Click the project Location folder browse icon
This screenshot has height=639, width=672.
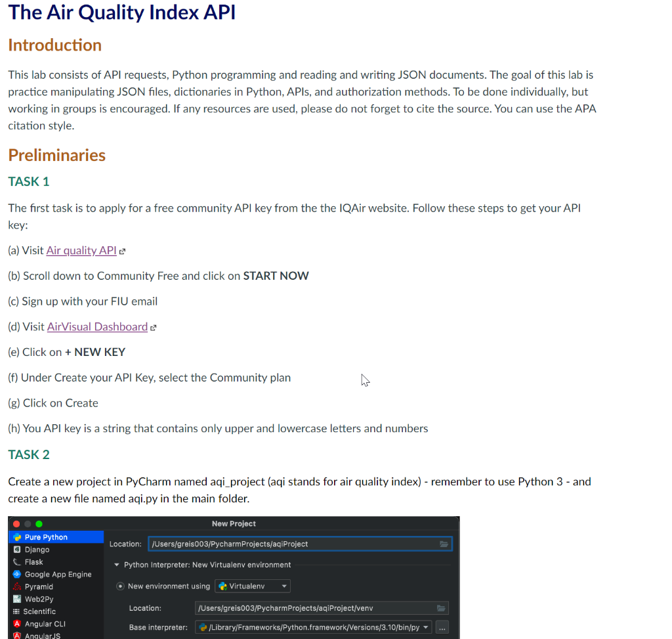tap(444, 543)
